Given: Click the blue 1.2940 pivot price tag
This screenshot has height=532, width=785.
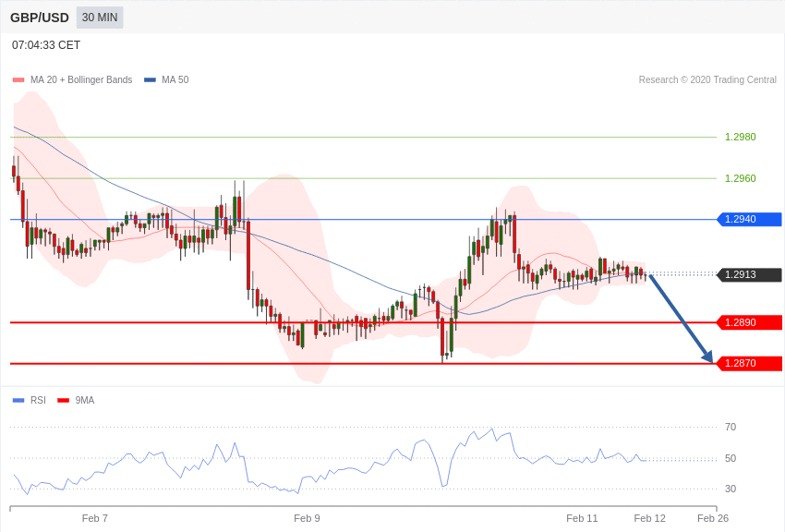Looking at the screenshot, I should (x=750, y=219).
